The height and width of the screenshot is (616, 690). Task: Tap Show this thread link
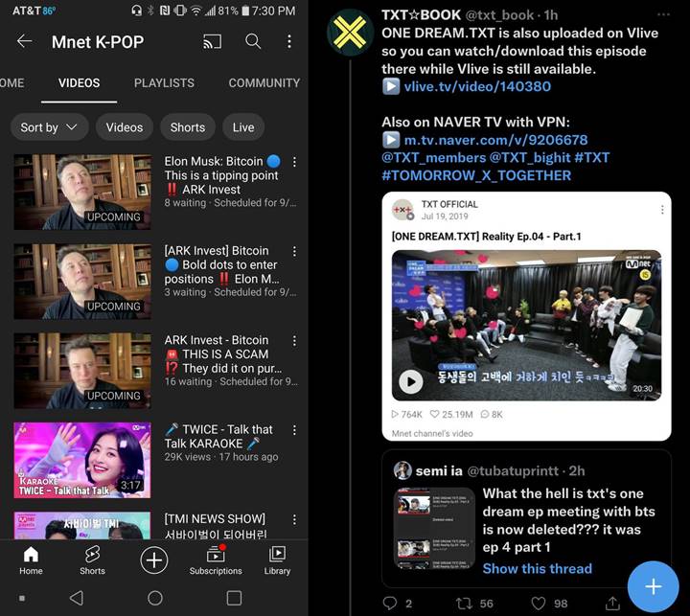tap(538, 568)
